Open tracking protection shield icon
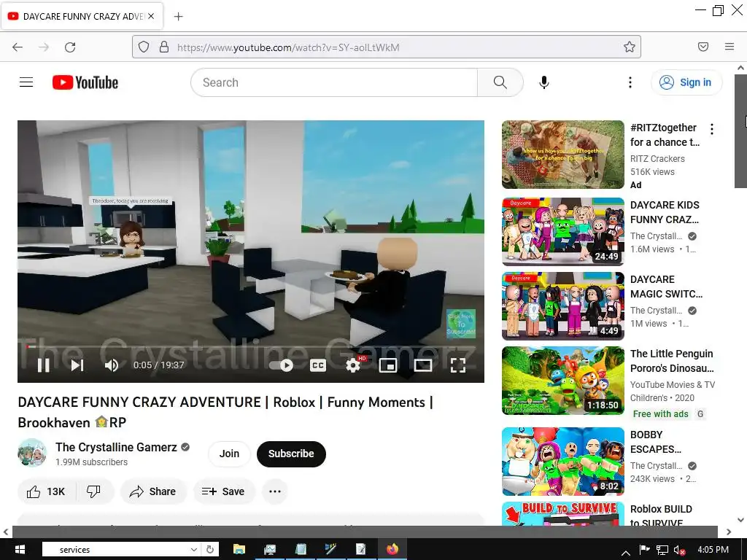The width and height of the screenshot is (747, 560). pos(144,47)
